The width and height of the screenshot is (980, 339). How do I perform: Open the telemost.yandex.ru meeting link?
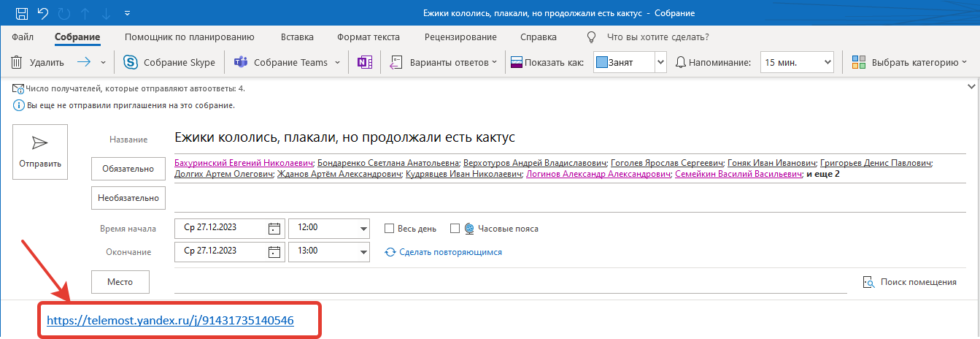pyautogui.click(x=170, y=320)
